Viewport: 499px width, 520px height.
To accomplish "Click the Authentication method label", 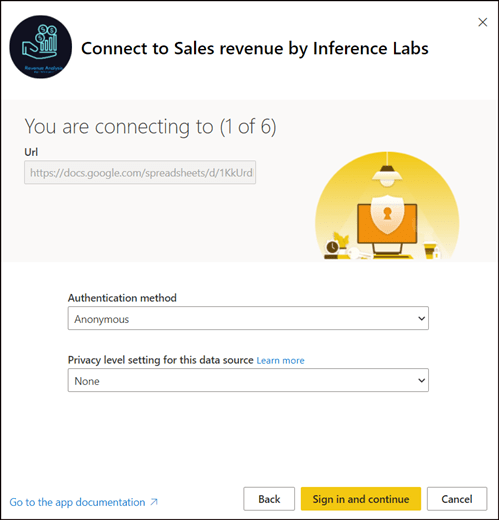I will 122,298.
